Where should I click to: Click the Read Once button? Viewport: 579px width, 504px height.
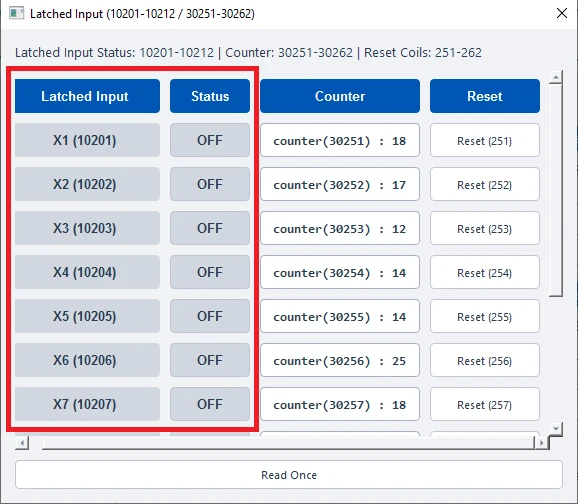(289, 474)
